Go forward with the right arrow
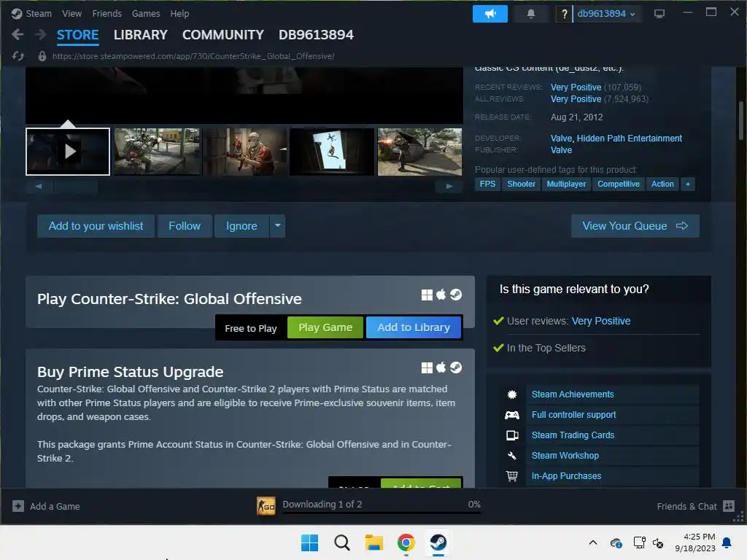 pyautogui.click(x=41, y=34)
